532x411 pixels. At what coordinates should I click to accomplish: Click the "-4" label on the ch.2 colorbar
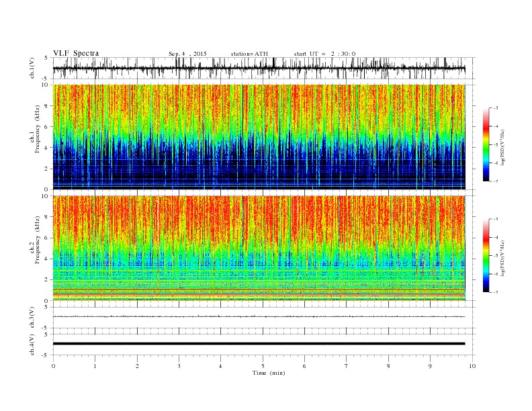(x=495, y=237)
